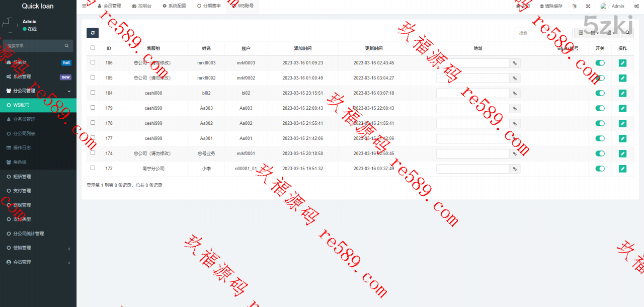Turn off the switch for mrkf0003 row
Viewport: 644px width, 307px height.
[x=600, y=63]
